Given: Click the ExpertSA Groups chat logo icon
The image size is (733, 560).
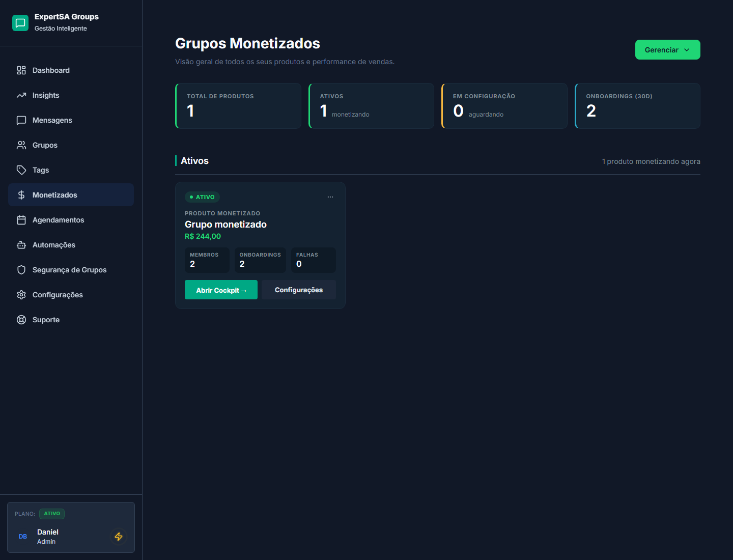Looking at the screenshot, I should coord(20,23).
